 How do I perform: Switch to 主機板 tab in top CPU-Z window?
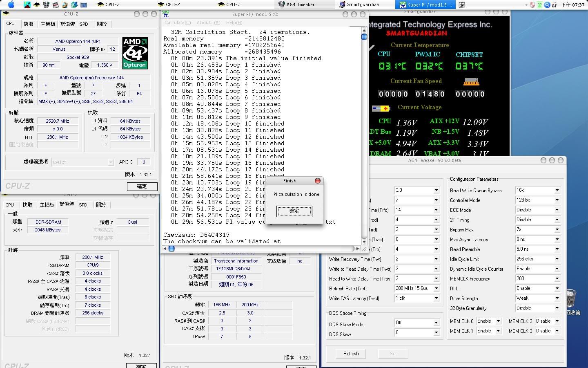pos(48,24)
